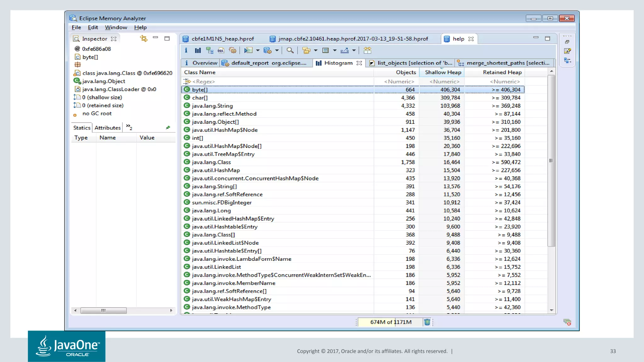
Task: Open dropdown next to Group result icon
Action: [x=315, y=50]
